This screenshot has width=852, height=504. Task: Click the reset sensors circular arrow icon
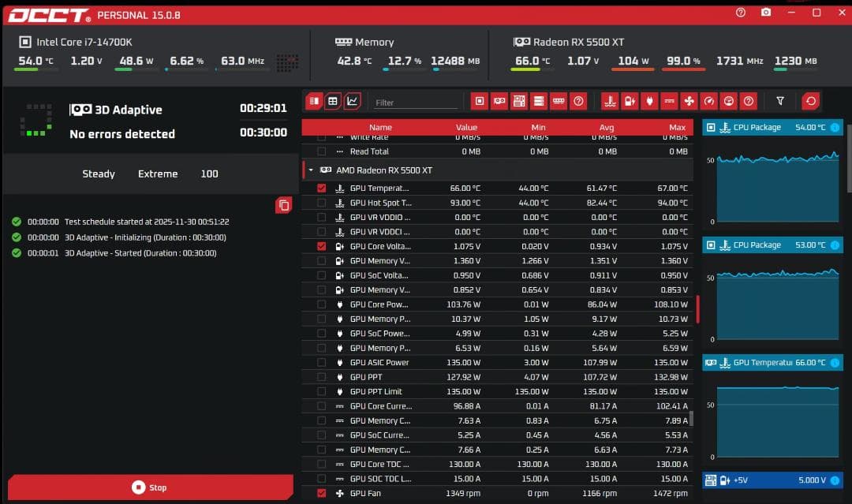click(812, 101)
